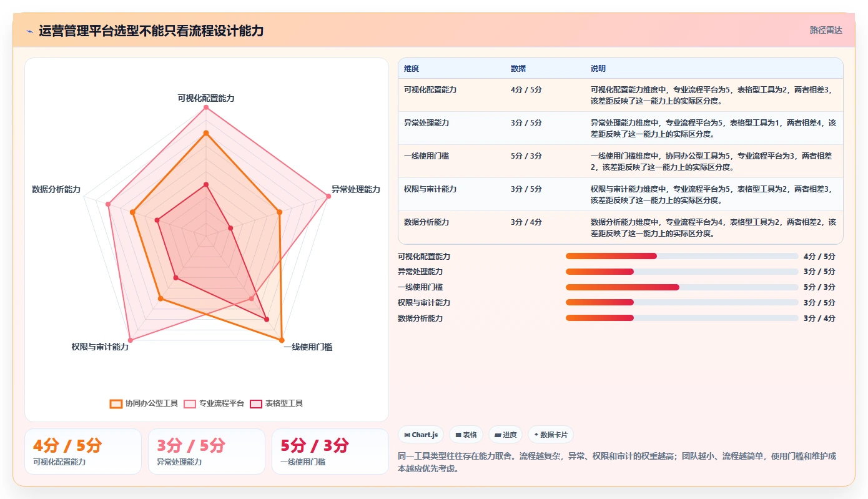Select the 数据卡片 tag

550,435
